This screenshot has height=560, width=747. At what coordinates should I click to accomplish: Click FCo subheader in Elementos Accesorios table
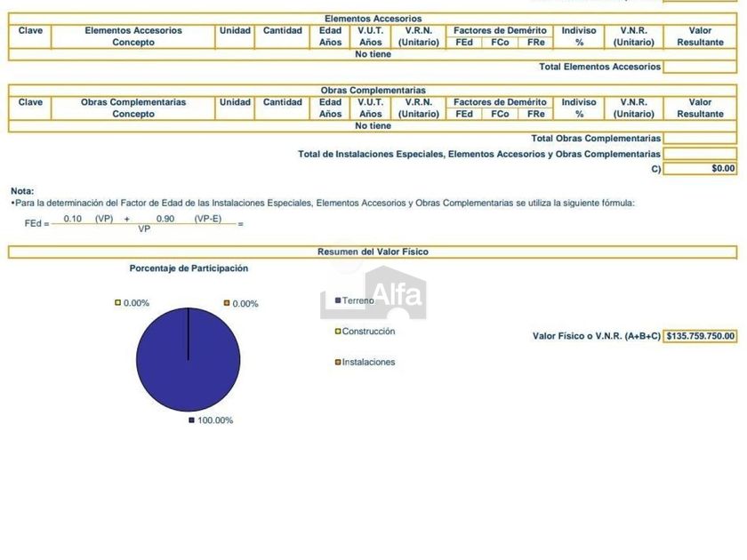tap(500, 43)
